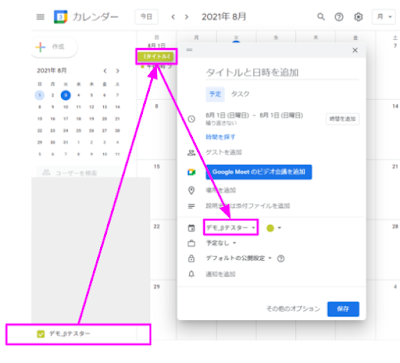Open the 予定なし availability dropdown
Image resolution: width=400 pixels, height=363 pixels.
[x=221, y=243]
